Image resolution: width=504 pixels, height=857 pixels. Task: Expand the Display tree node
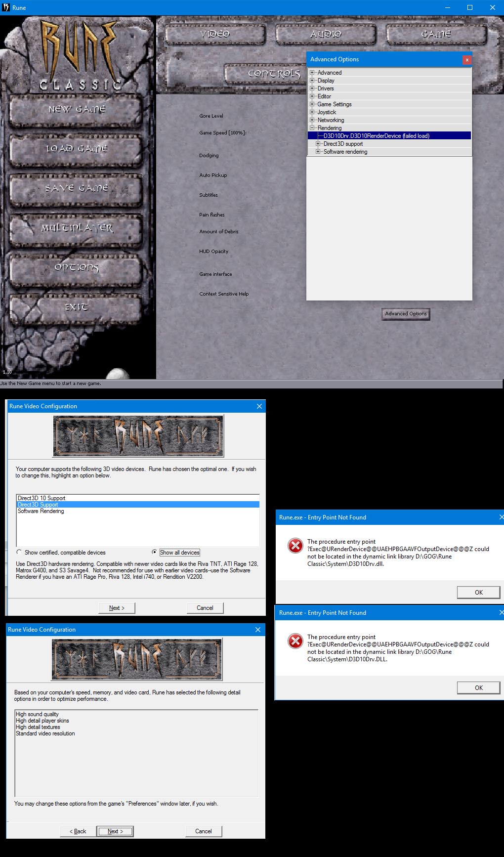pos(312,81)
